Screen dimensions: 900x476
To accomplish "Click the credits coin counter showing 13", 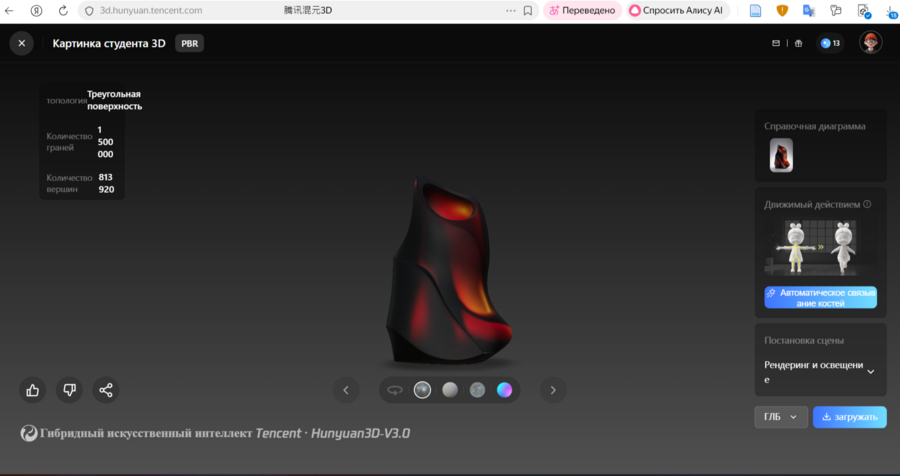I will click(830, 44).
